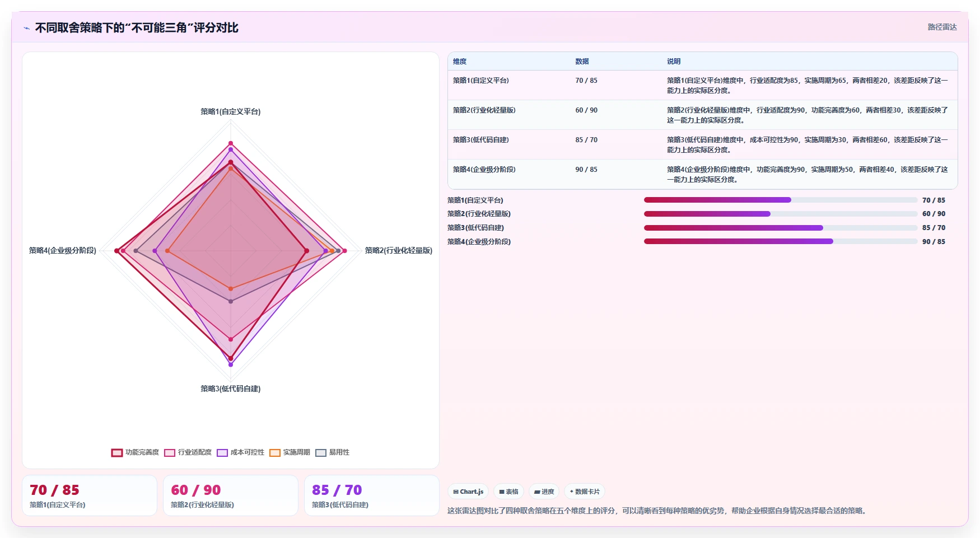
Task: Click the 策略3(低代码自建) progress bar
Action: (781, 228)
